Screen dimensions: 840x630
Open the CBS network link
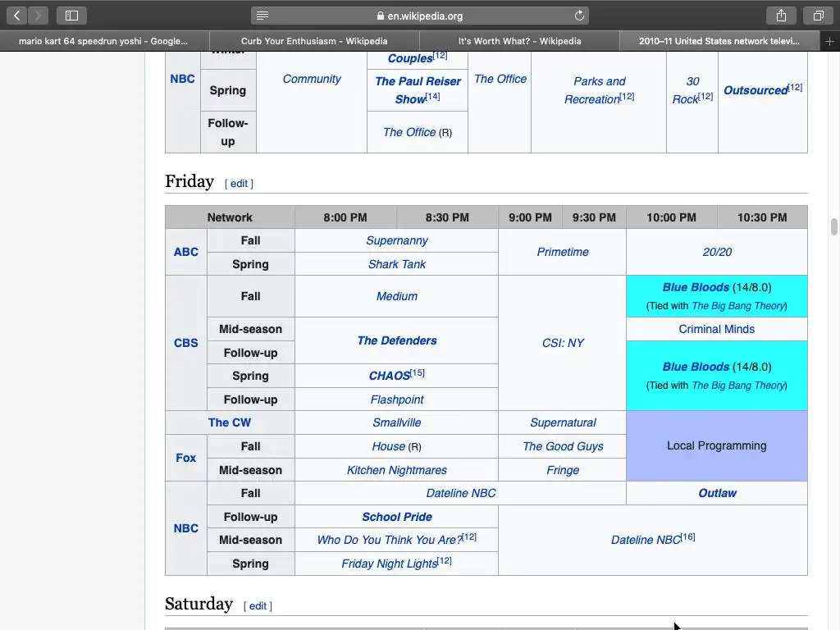186,343
